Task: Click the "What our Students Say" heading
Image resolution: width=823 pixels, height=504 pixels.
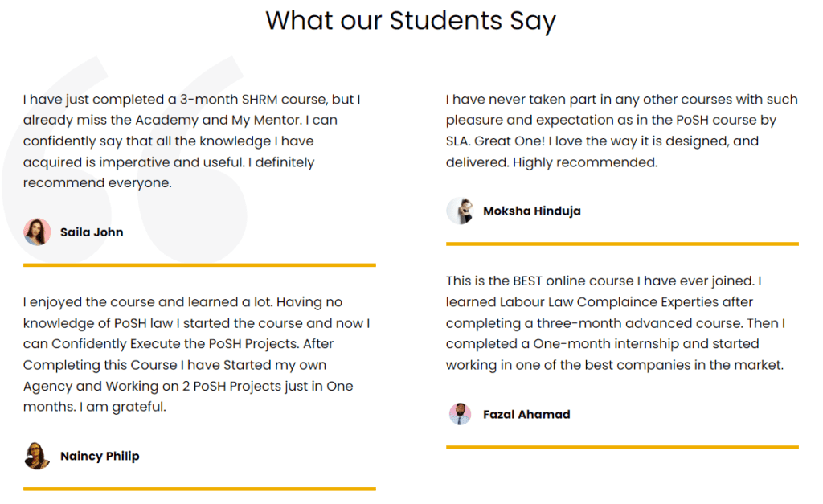Action: [x=411, y=20]
